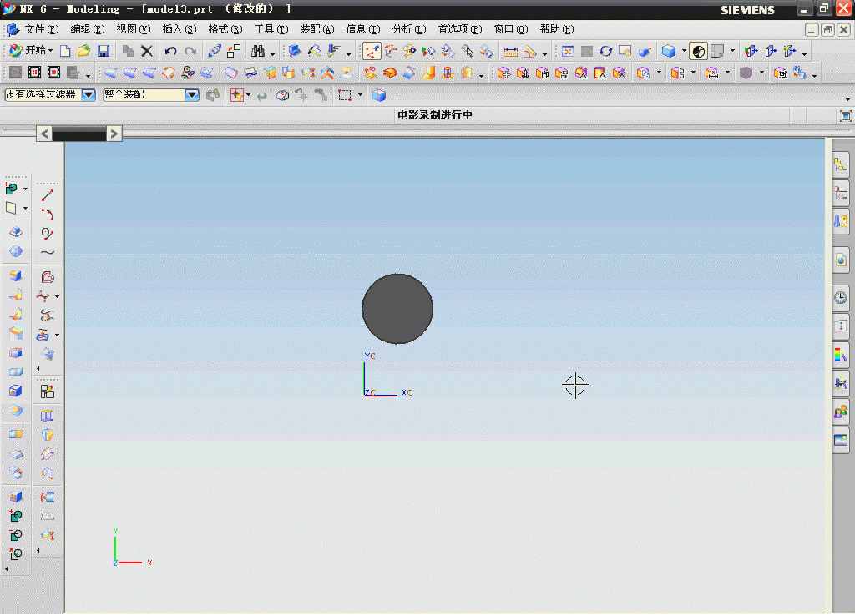Open the Assembly Navigator tab on right
Viewport: 855px width, 616px height.
pyautogui.click(x=841, y=166)
